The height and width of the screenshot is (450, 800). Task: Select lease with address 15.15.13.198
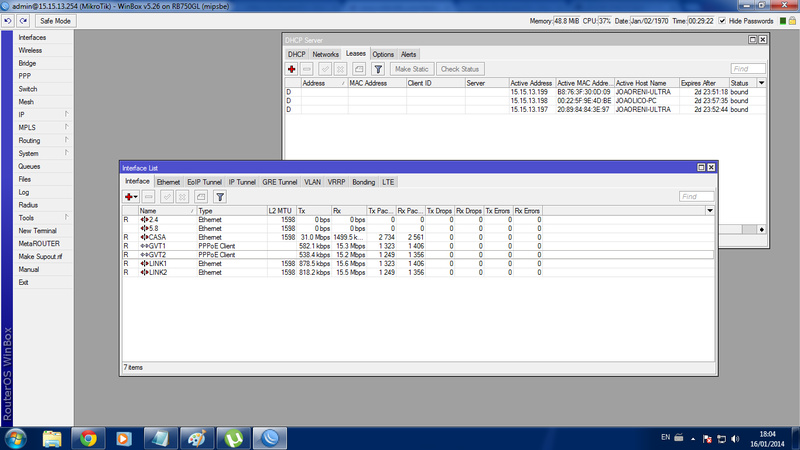click(x=525, y=101)
